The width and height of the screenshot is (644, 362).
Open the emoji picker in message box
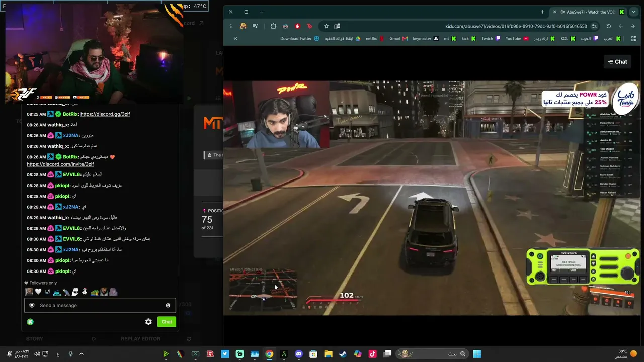tap(168, 305)
